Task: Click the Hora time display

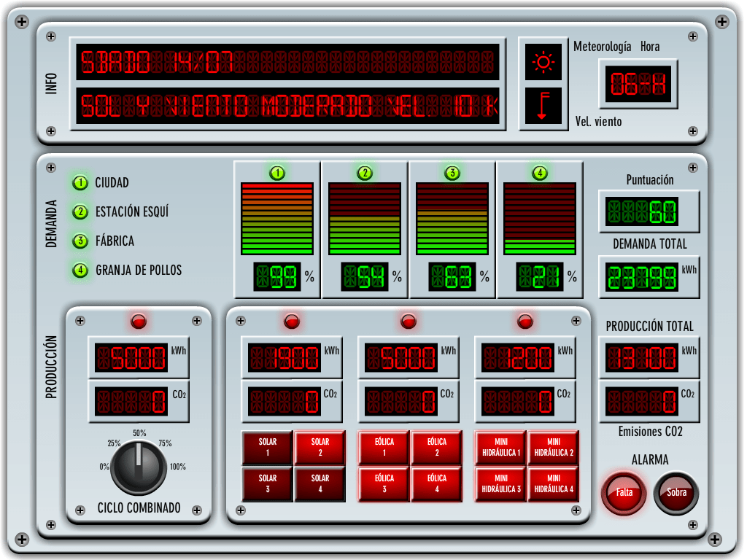Action: [638, 85]
